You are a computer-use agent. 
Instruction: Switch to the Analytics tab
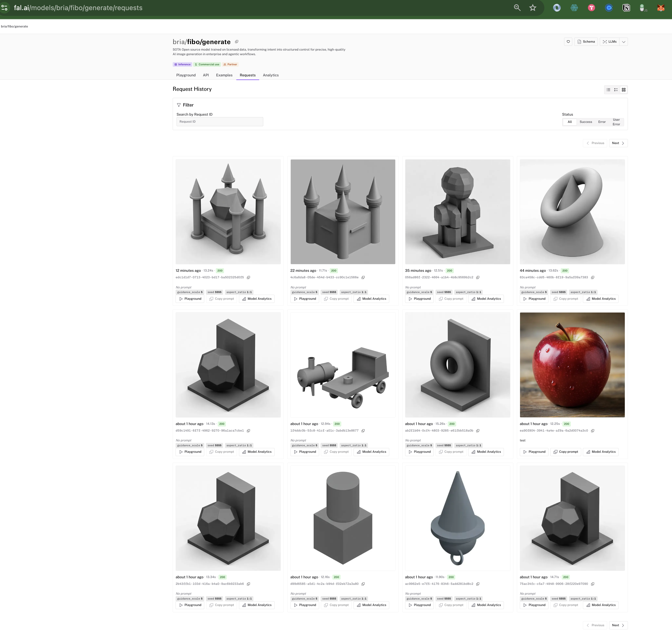coord(271,75)
